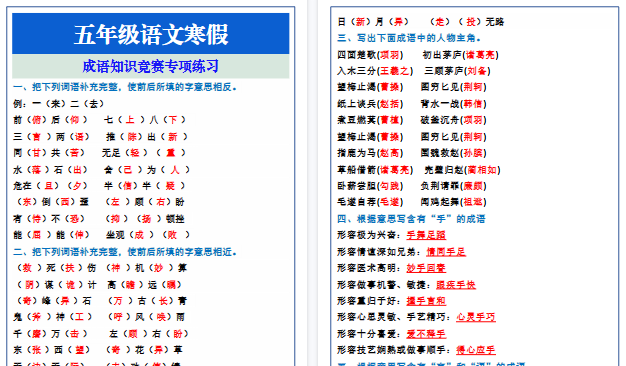The height and width of the screenshot is (366, 626).
Task: Click the idiom '推(陈)出(新)'
Action: (147, 137)
